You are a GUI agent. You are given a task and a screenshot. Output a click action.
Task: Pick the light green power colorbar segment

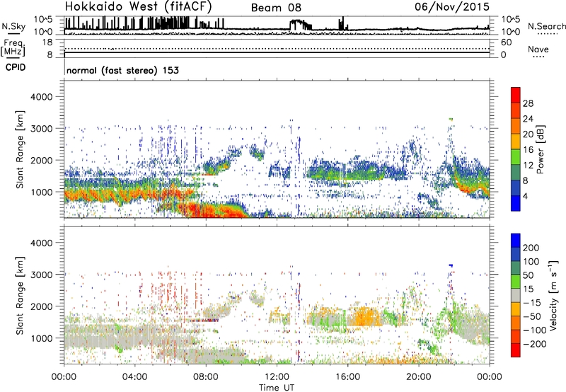[516, 157]
